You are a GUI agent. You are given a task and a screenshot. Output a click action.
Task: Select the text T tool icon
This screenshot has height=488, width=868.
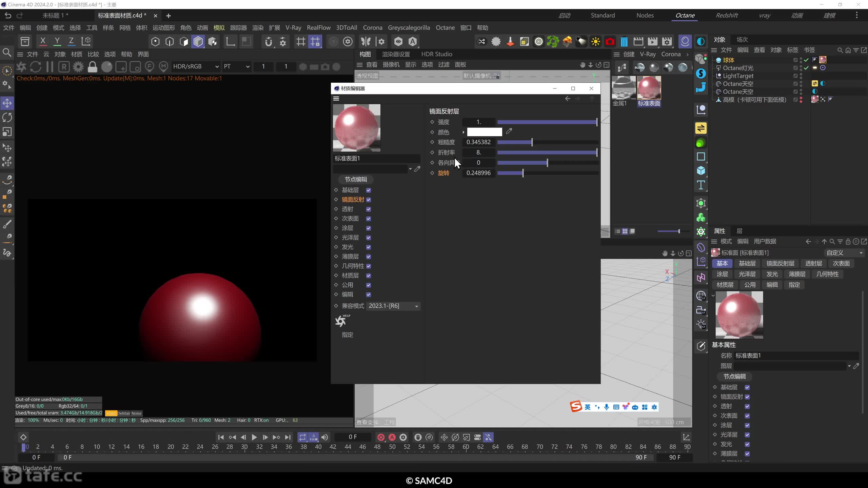click(701, 185)
